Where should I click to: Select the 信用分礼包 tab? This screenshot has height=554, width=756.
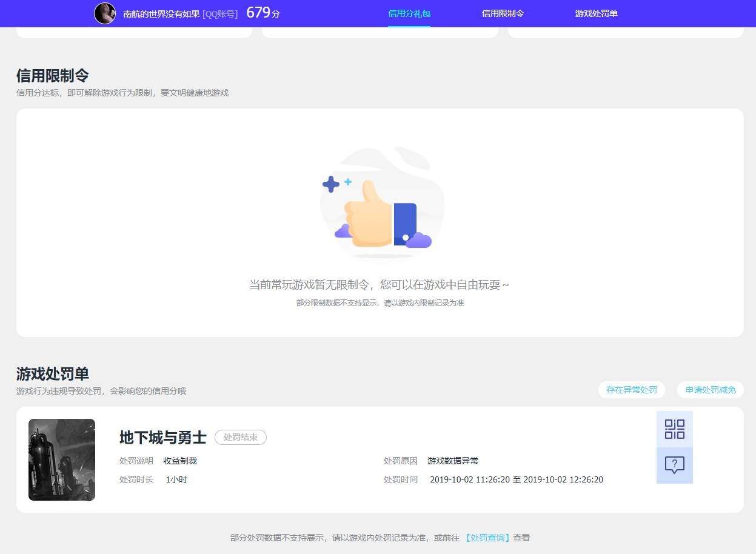click(x=409, y=13)
